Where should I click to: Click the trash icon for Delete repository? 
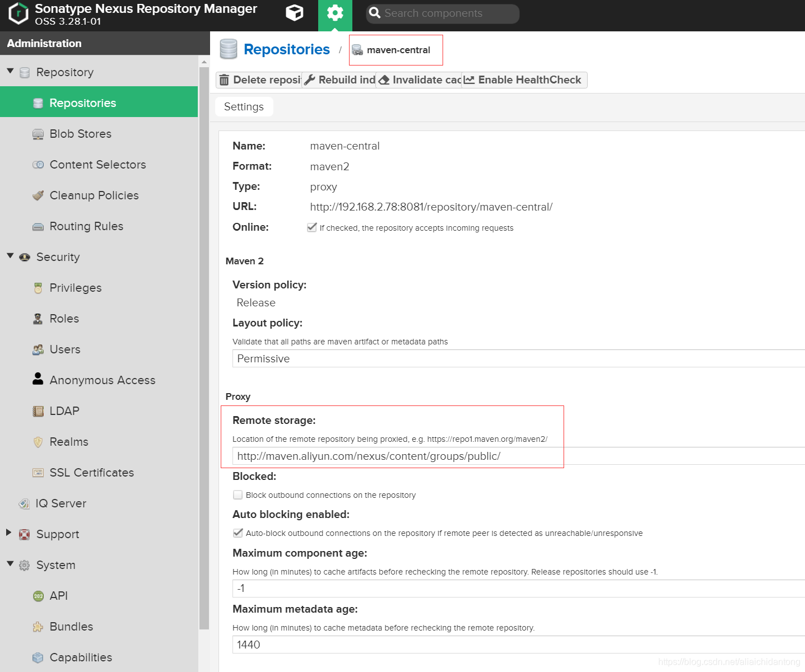click(x=224, y=80)
